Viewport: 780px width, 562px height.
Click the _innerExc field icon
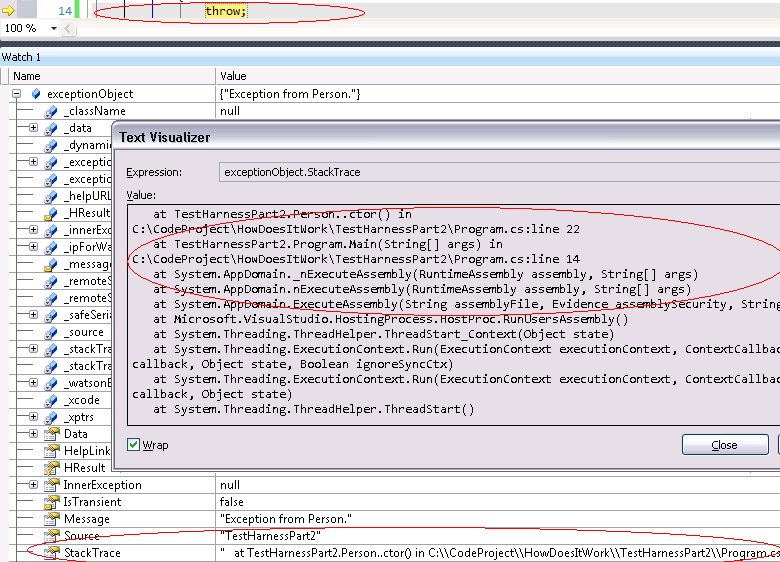coord(51,230)
